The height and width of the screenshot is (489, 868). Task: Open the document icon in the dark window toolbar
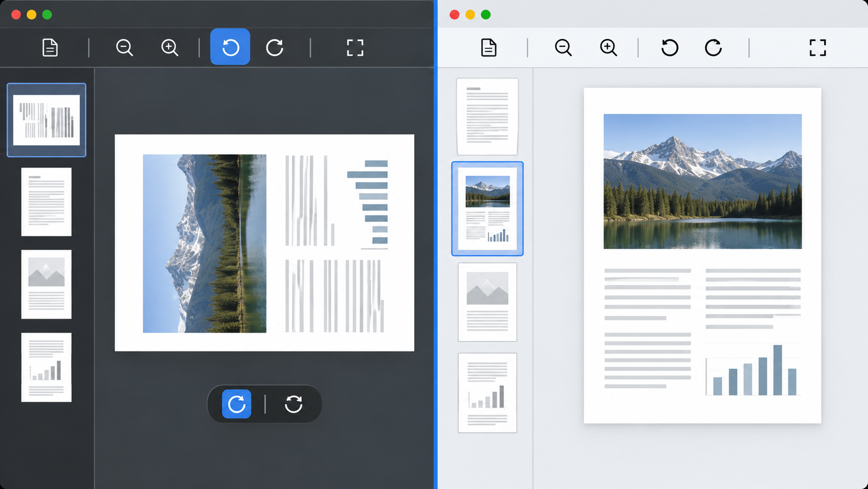[50, 48]
